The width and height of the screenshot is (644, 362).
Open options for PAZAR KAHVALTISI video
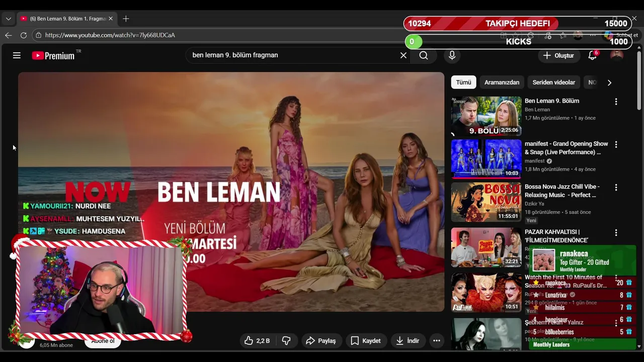616,233
